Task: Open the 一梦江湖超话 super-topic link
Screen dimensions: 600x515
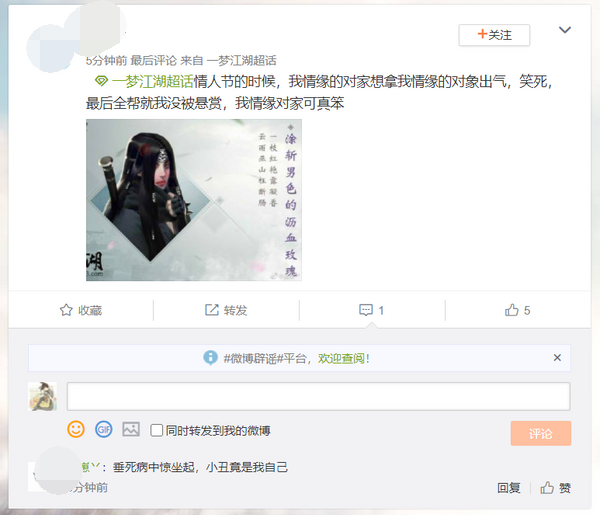Action: (153, 81)
